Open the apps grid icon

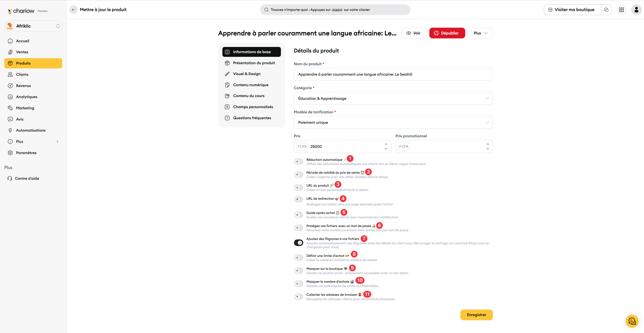(x=621, y=10)
